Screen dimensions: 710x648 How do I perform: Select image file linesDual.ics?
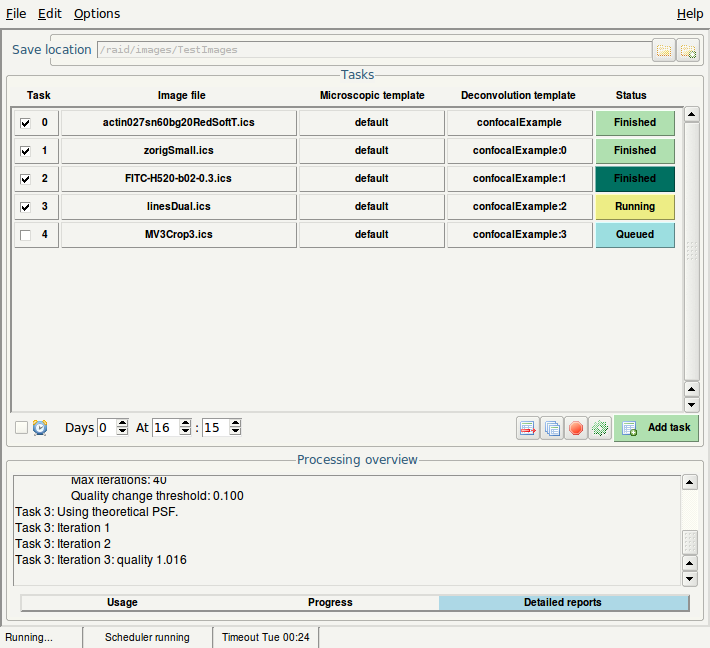click(x=179, y=207)
